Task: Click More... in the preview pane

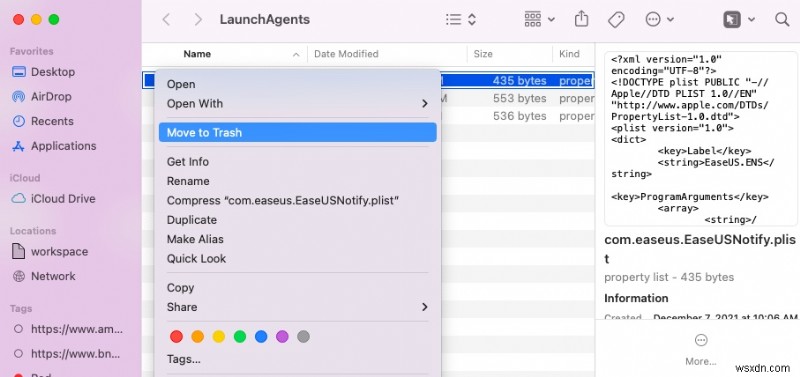Action: pos(701,350)
